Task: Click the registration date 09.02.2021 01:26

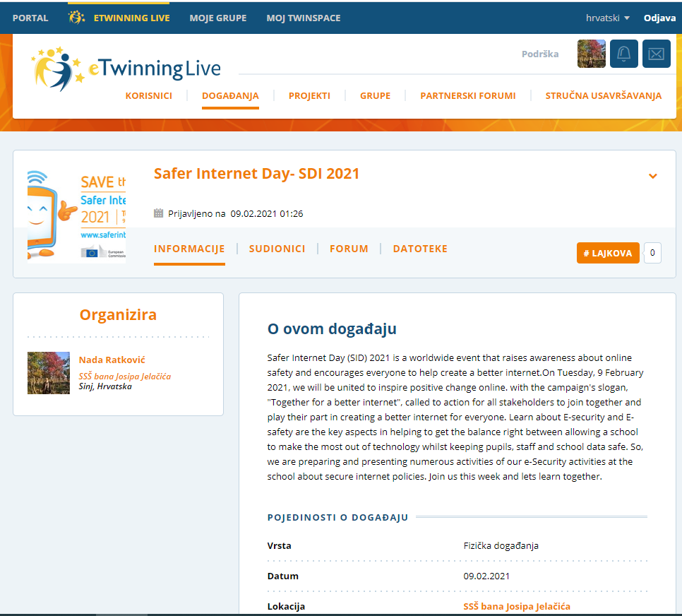Action: coord(267,214)
